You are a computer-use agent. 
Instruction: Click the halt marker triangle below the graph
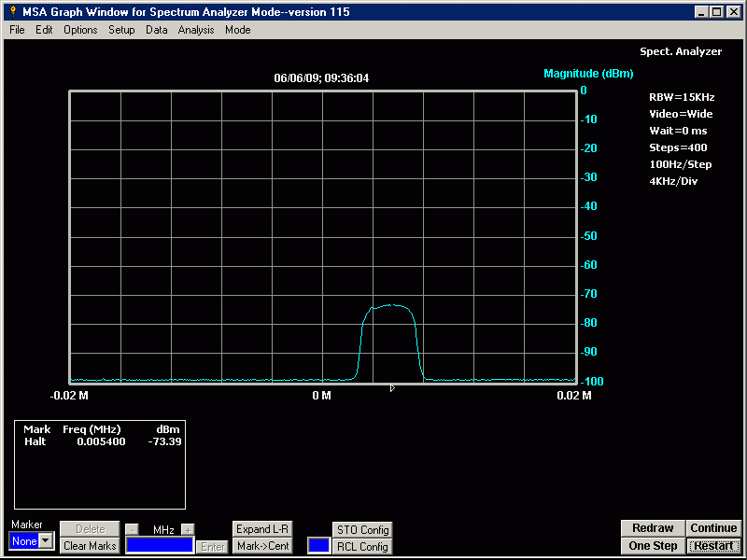pyautogui.click(x=392, y=387)
